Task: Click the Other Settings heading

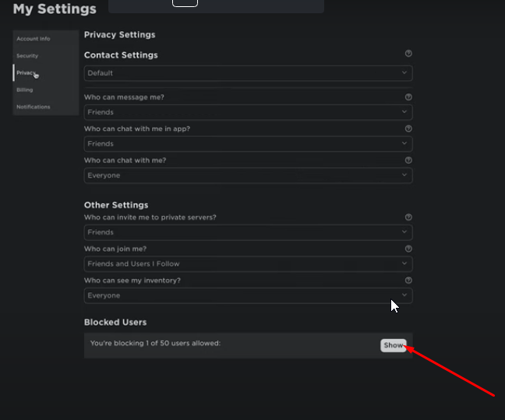Action: (116, 205)
